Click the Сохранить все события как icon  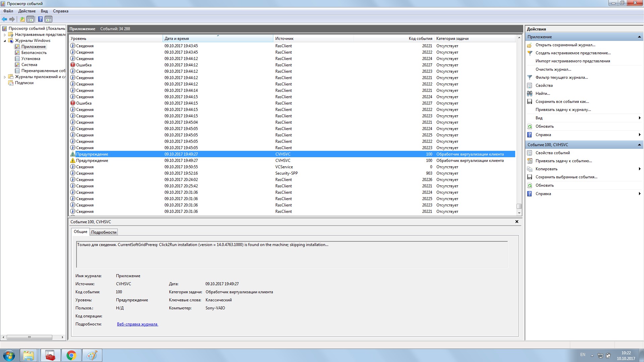click(x=530, y=102)
